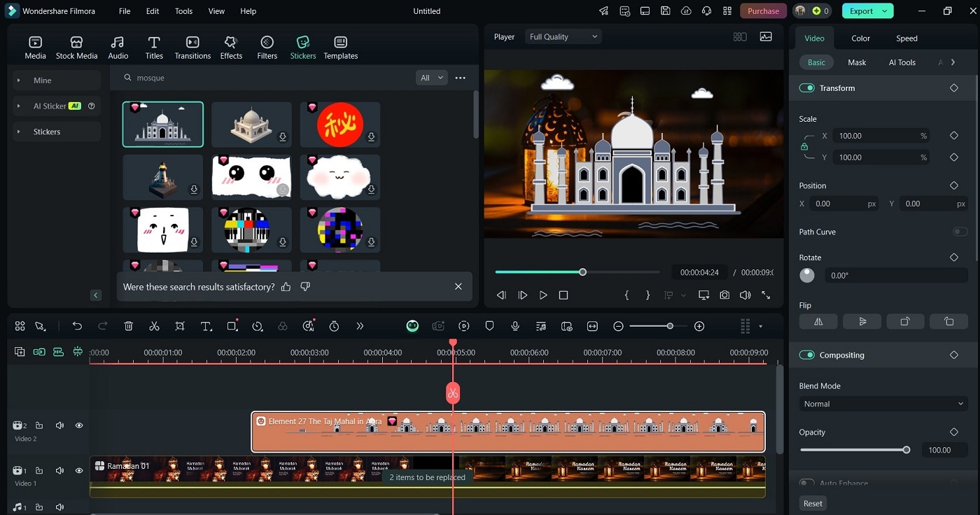This screenshot has width=980, height=515.
Task: Zoom out the timeline with the minus icon
Action: point(618,326)
